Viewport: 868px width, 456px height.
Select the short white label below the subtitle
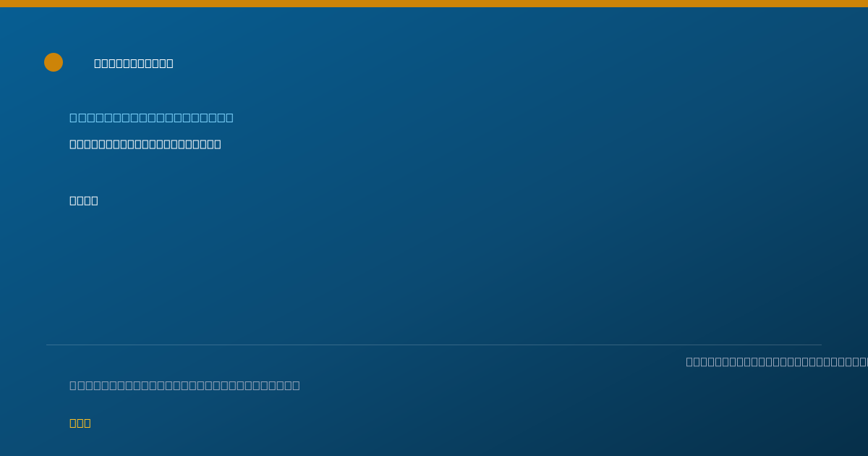tap(84, 200)
